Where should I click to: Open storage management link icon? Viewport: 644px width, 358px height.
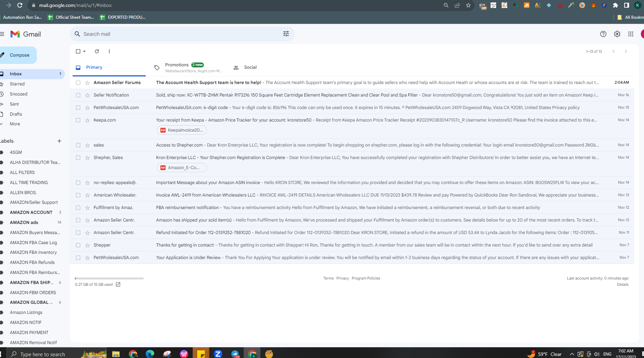(x=118, y=284)
